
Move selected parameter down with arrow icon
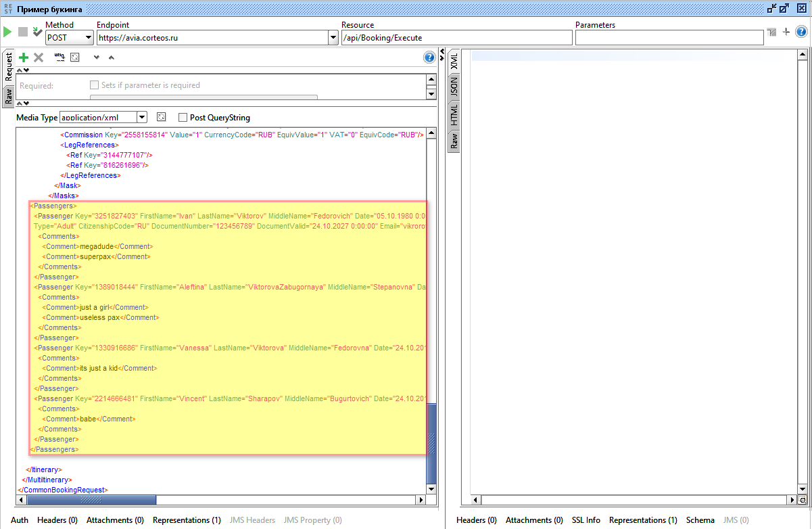[x=97, y=57]
